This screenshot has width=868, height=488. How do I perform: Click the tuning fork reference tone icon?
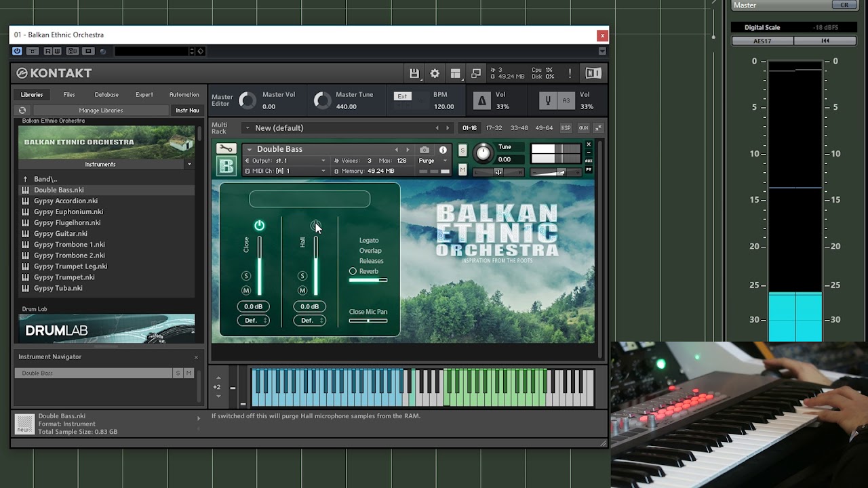pos(548,101)
